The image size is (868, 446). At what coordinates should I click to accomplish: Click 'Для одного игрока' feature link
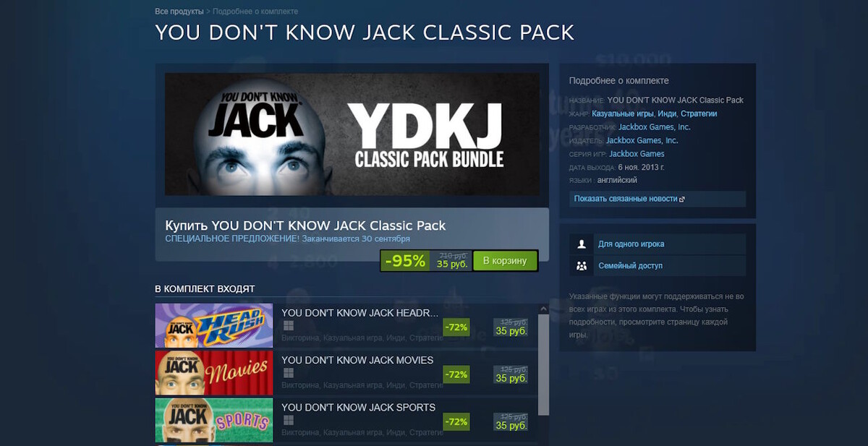631,244
